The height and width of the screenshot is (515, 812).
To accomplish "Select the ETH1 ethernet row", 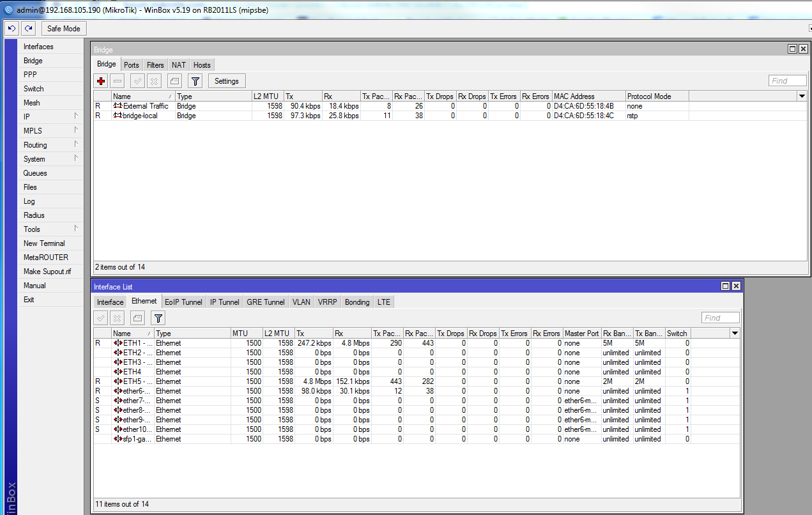I will click(417, 343).
